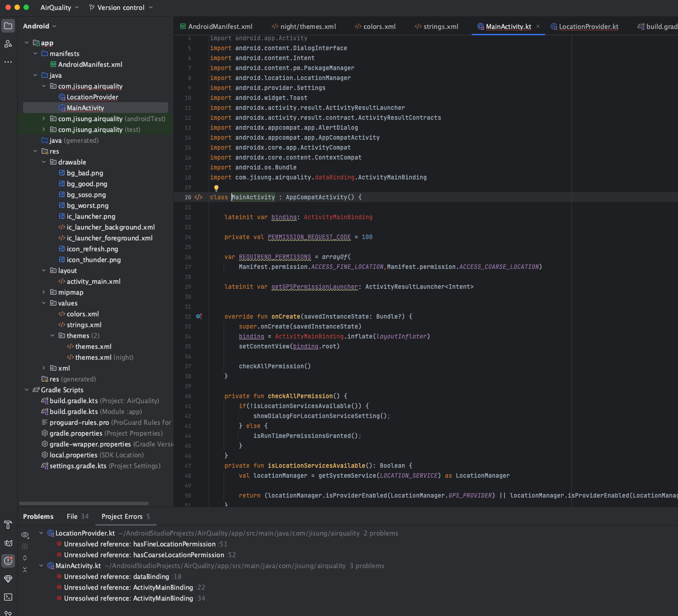Expand the com.jisung.airquality (test) package
The width and height of the screenshot is (678, 616).
44,129
